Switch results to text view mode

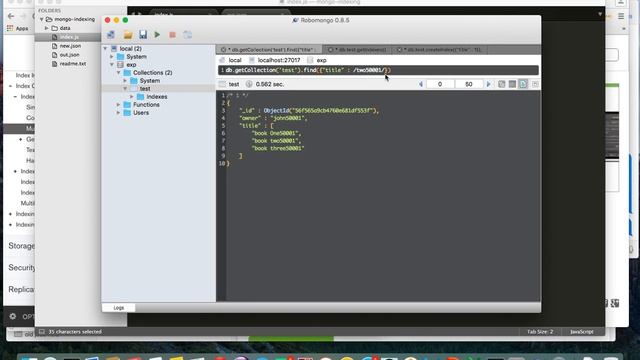(x=523, y=84)
